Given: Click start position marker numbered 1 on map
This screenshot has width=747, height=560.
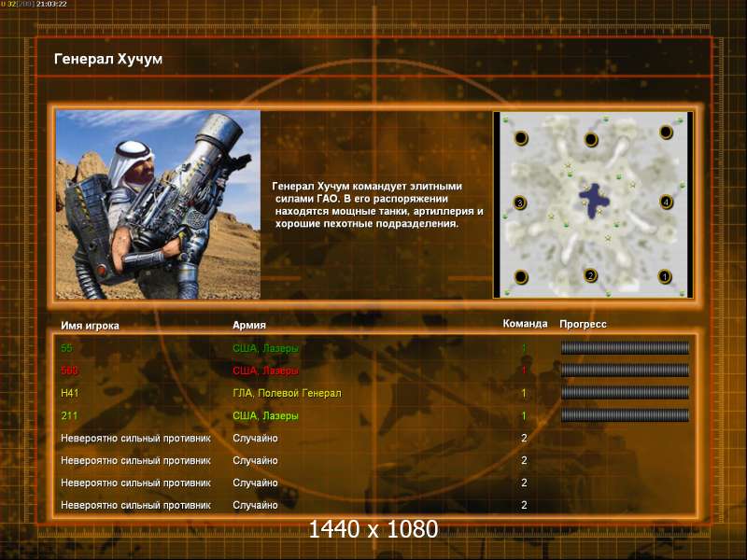Looking at the screenshot, I should [665, 276].
